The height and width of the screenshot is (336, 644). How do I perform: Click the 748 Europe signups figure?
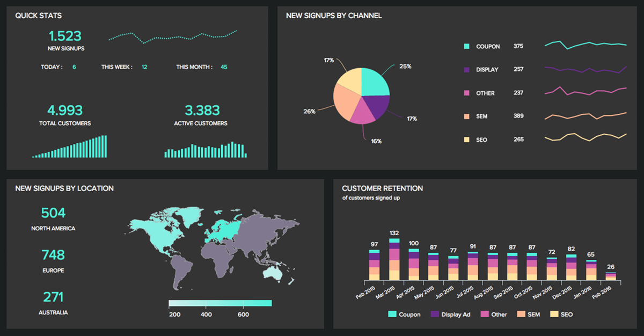click(x=53, y=255)
